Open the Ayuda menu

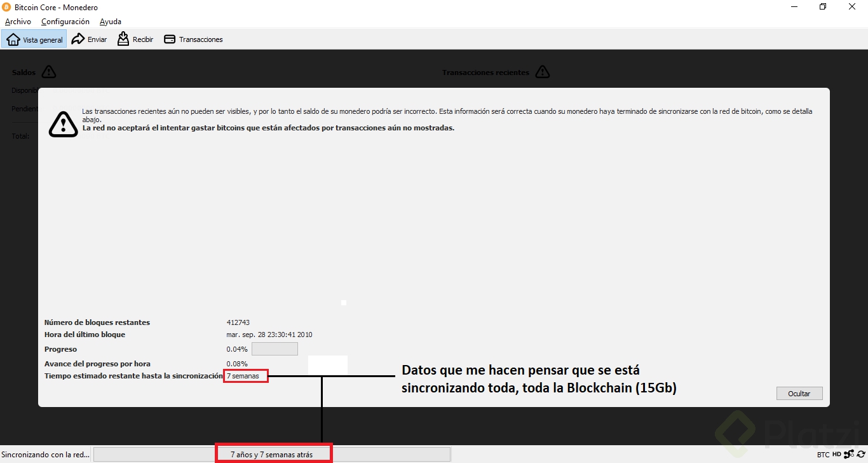click(x=110, y=21)
